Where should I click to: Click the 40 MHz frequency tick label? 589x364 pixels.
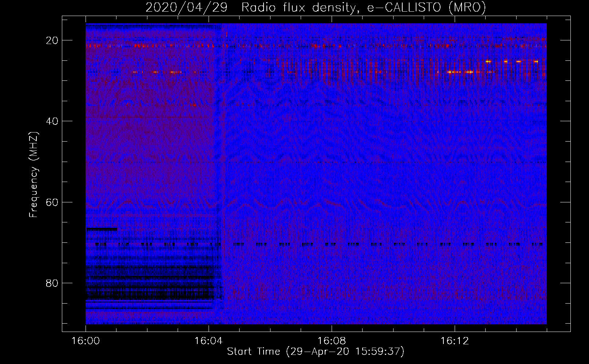pos(52,121)
